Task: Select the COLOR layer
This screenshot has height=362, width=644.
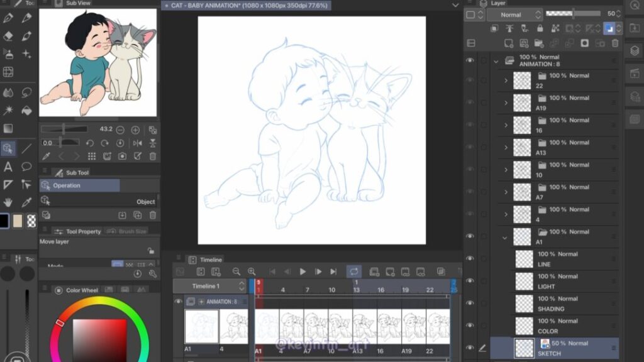Action: (x=566, y=326)
